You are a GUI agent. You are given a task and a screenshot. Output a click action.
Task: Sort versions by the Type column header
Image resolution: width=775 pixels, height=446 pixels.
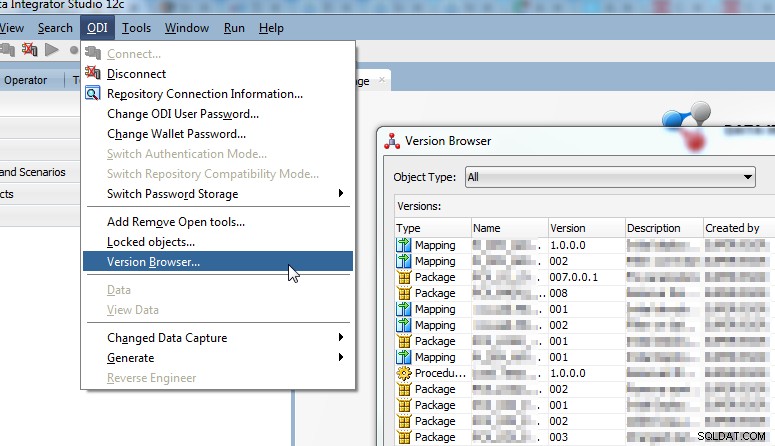(x=433, y=228)
